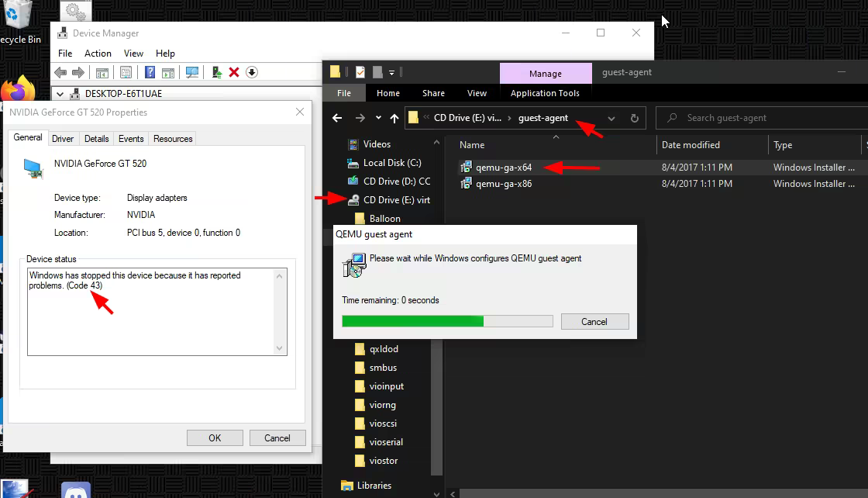Open the File menu in Device Manager
This screenshot has height=498, width=868.
point(65,54)
